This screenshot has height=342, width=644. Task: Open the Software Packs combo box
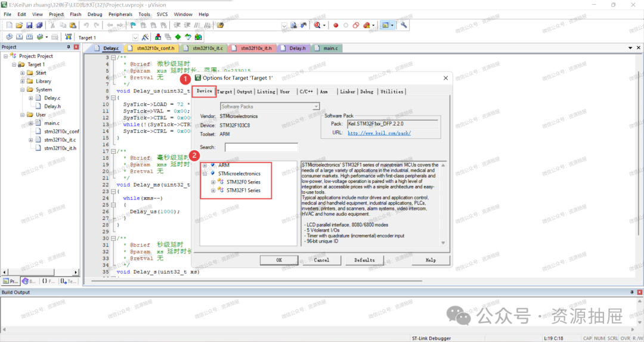point(270,106)
